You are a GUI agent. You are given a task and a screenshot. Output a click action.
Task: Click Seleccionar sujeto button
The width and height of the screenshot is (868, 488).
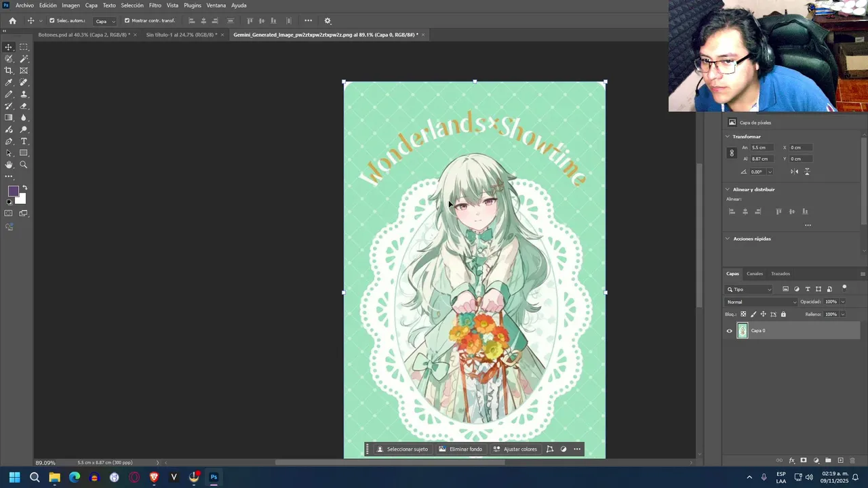(403, 449)
